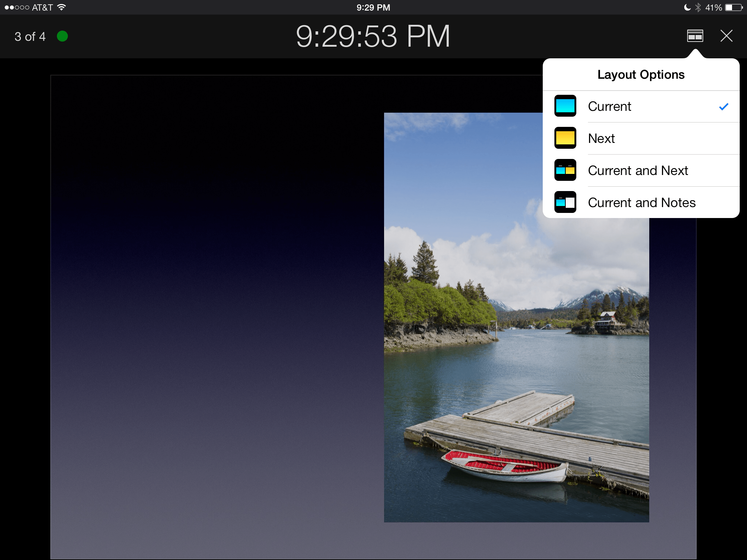Switch to Current and Next layout

pyautogui.click(x=638, y=171)
